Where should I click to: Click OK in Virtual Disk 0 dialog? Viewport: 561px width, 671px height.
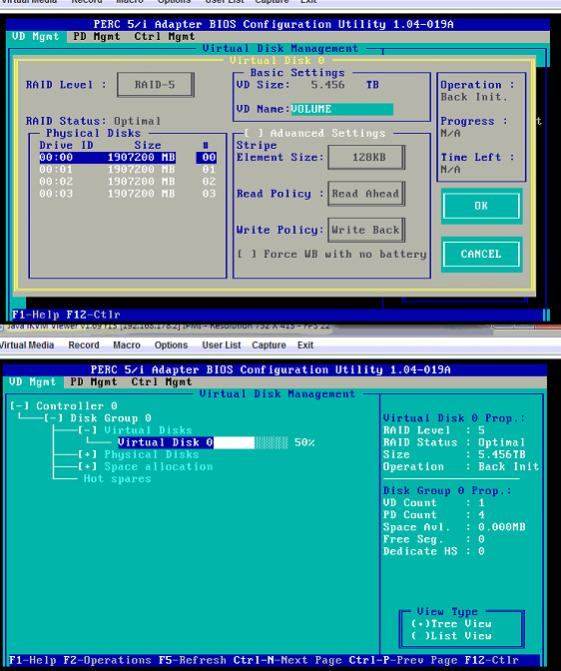[481, 206]
